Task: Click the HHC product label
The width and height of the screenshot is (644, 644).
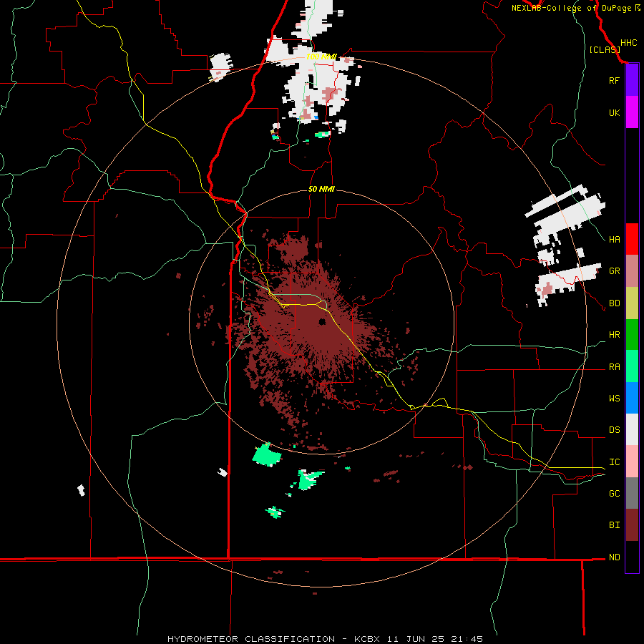Action: click(x=628, y=43)
